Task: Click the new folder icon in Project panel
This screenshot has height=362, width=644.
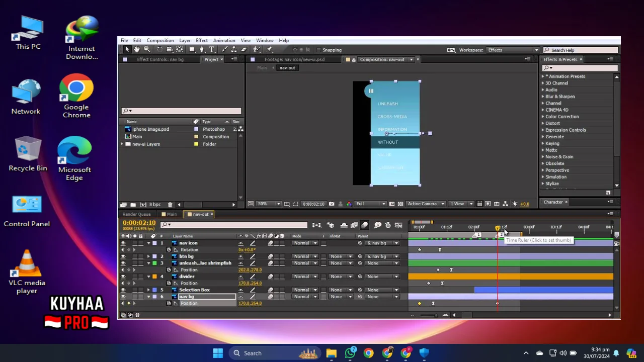Action: click(x=133, y=205)
